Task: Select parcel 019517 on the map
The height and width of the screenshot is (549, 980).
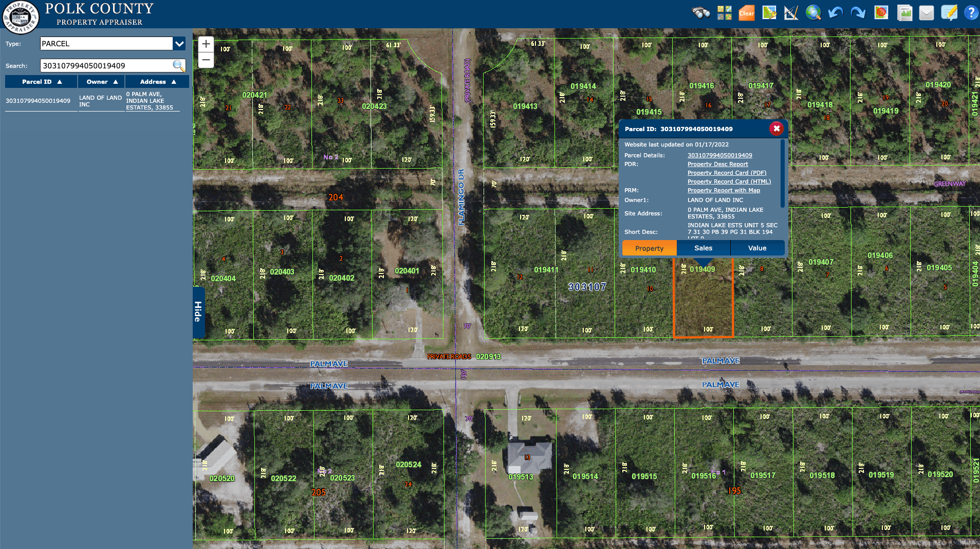Action: 763,475
